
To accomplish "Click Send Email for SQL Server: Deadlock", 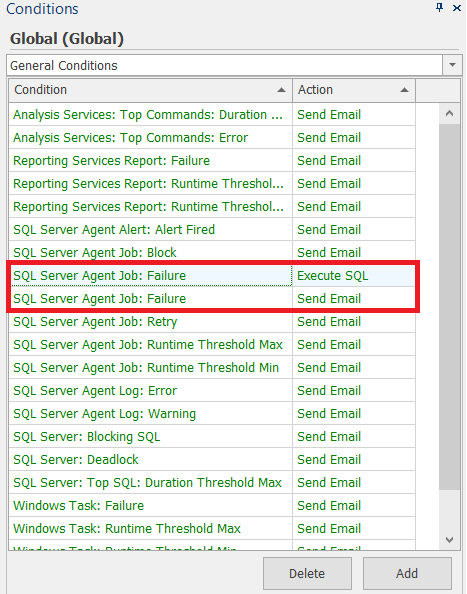I will pyautogui.click(x=354, y=460).
